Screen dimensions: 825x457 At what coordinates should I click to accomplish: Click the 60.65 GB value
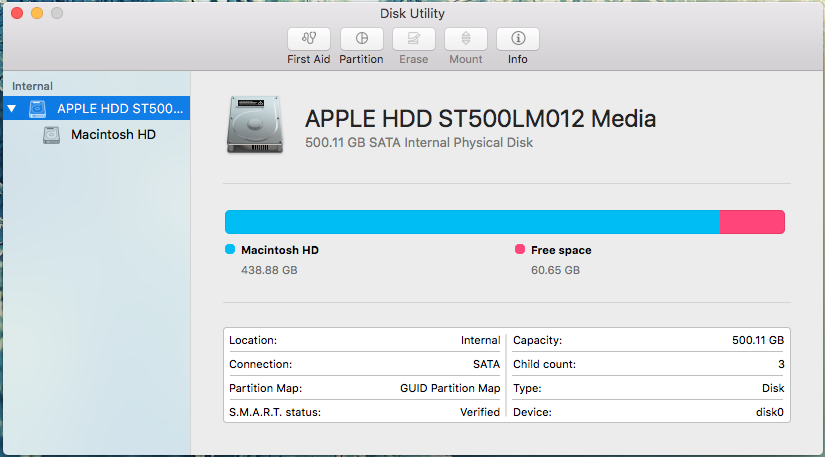pyautogui.click(x=555, y=270)
